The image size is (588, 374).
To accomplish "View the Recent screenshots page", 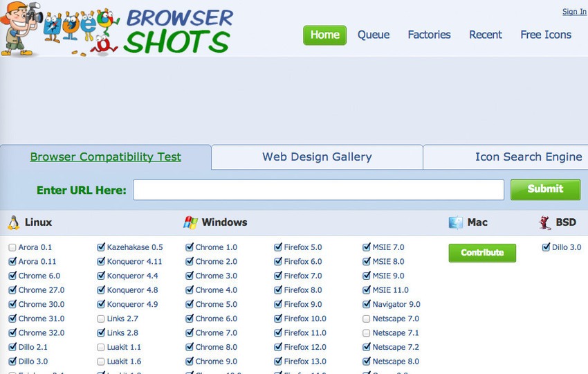I will (486, 35).
